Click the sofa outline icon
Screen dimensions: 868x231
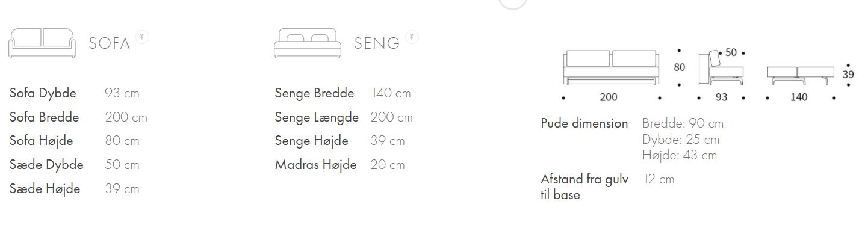click(x=43, y=43)
